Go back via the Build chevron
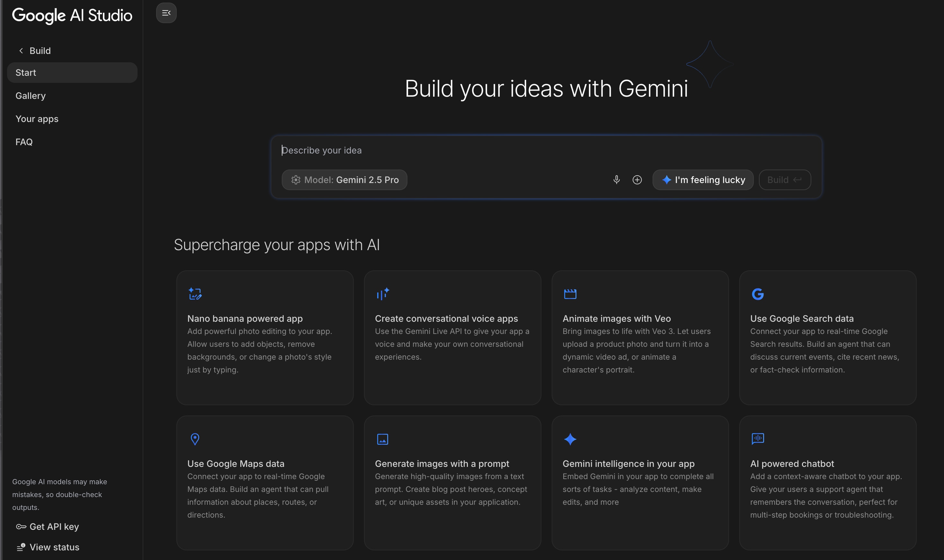 [22, 50]
